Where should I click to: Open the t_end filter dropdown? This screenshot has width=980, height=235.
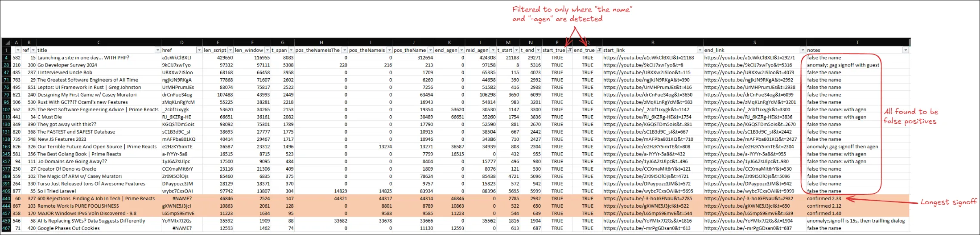[538, 50]
